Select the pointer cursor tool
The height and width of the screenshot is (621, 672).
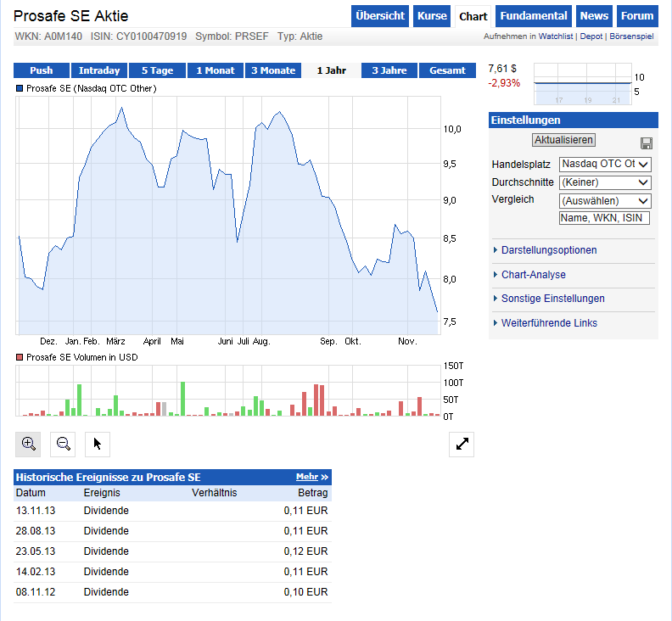98,444
